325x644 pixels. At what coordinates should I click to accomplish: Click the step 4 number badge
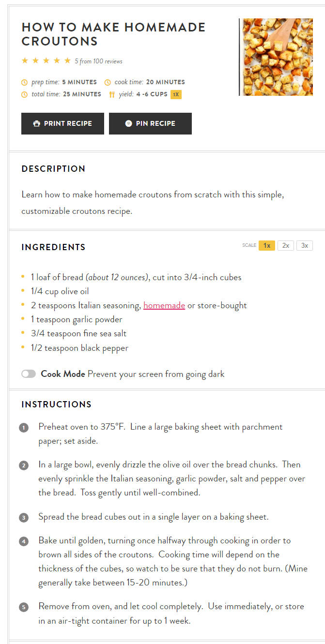click(24, 541)
